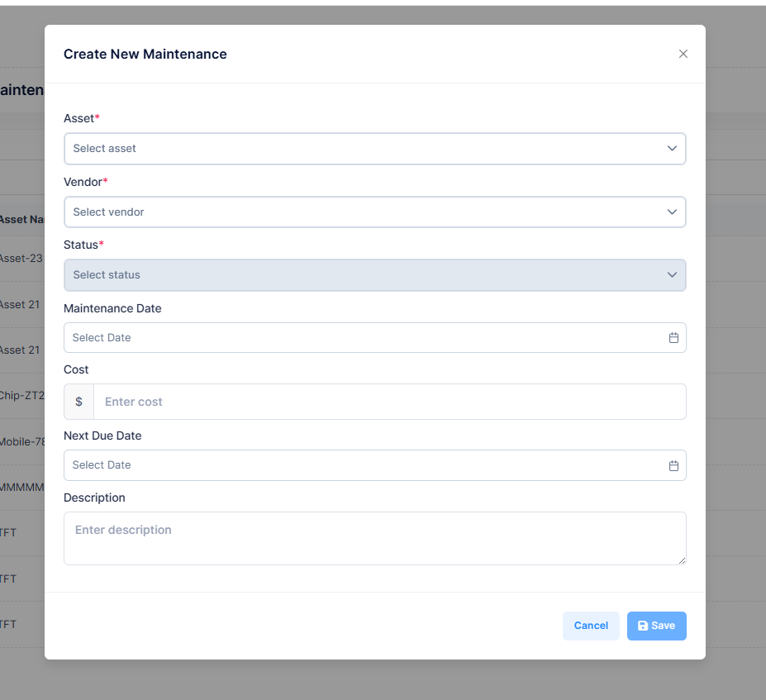This screenshot has height=700, width=766.
Task: Click the Asset field label
Action: click(82, 118)
